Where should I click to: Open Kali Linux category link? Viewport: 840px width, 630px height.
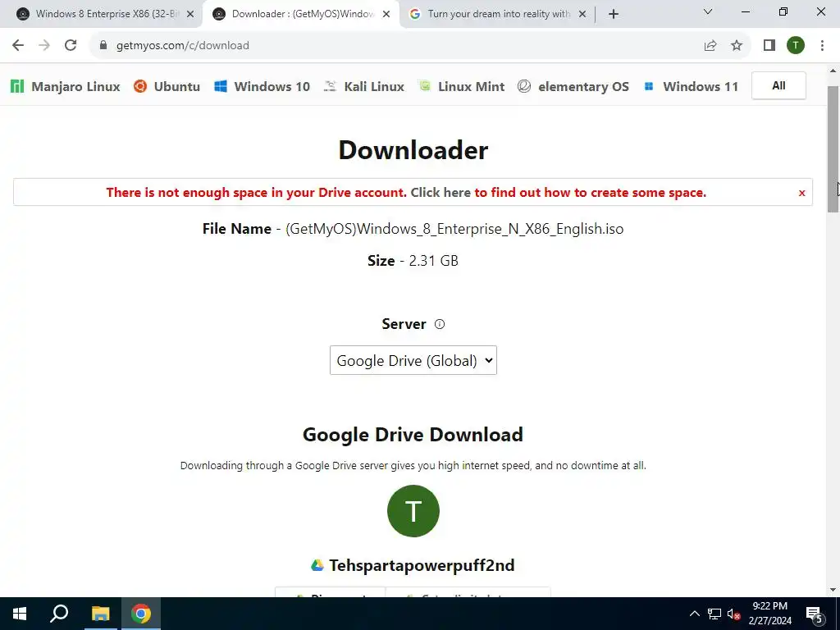(364, 86)
